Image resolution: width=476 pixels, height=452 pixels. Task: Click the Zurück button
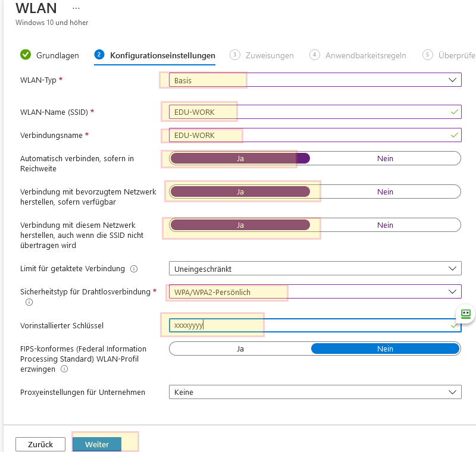(x=40, y=444)
